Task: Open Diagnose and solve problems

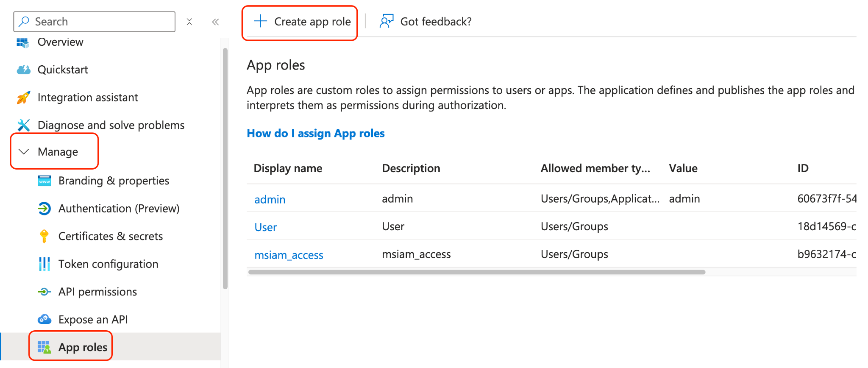Action: (x=110, y=125)
